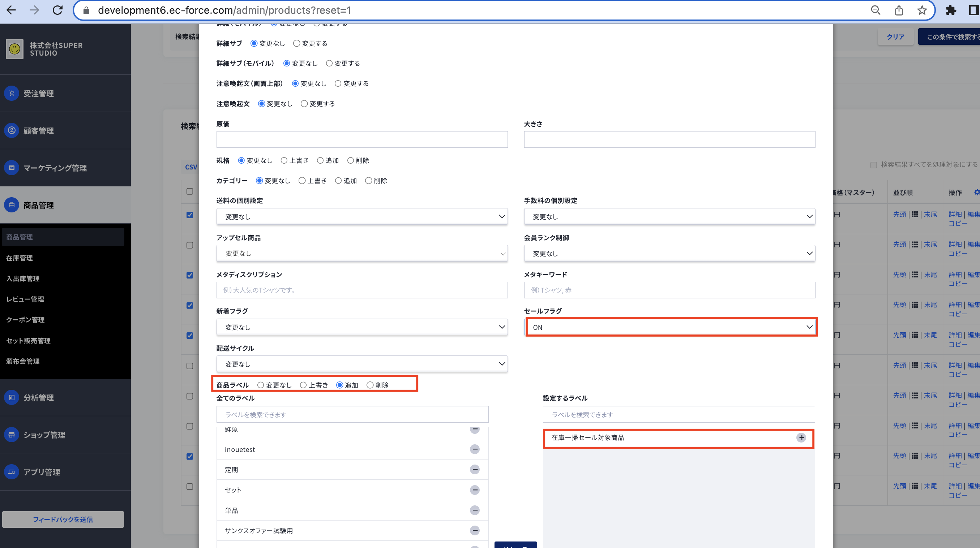
Task: Select 変更する for 詳細サブ
Action: click(x=296, y=43)
